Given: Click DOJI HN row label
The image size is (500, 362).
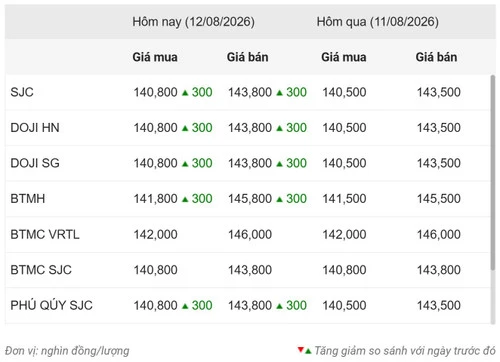Looking at the screenshot, I should (35, 128).
